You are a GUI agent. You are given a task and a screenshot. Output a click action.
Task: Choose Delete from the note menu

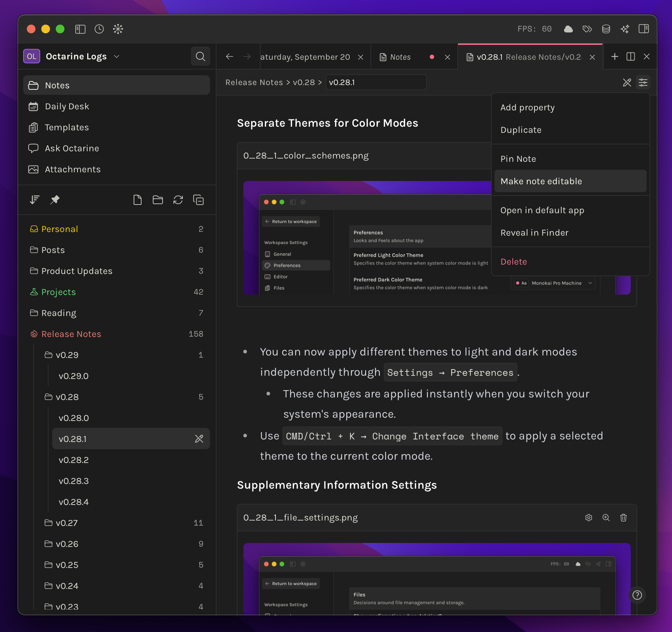(x=513, y=261)
